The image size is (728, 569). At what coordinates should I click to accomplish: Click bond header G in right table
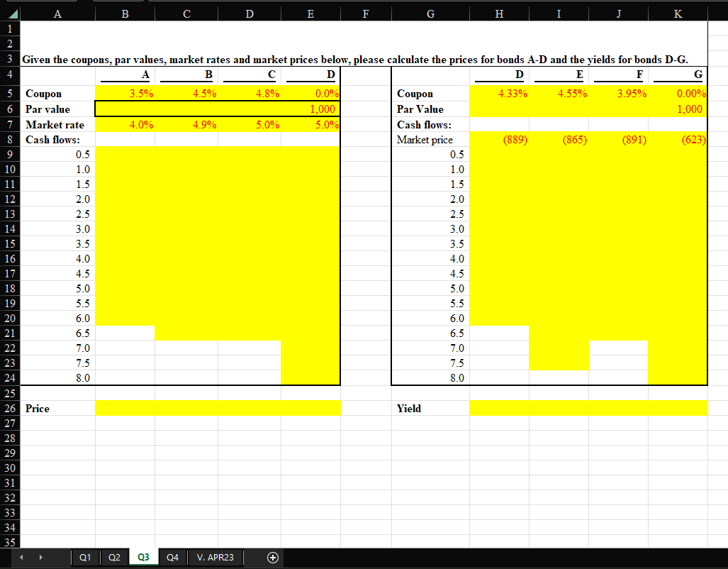click(x=678, y=74)
